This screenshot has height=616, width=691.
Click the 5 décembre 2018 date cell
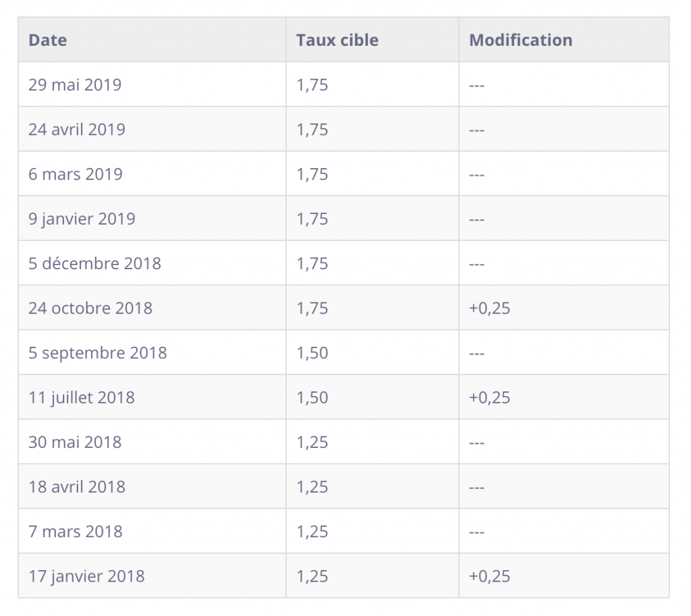[94, 263]
